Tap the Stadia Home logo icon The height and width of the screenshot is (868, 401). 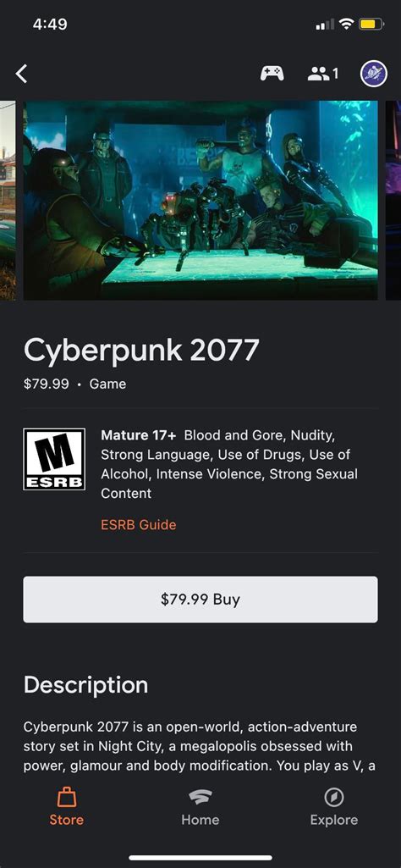coord(200,798)
